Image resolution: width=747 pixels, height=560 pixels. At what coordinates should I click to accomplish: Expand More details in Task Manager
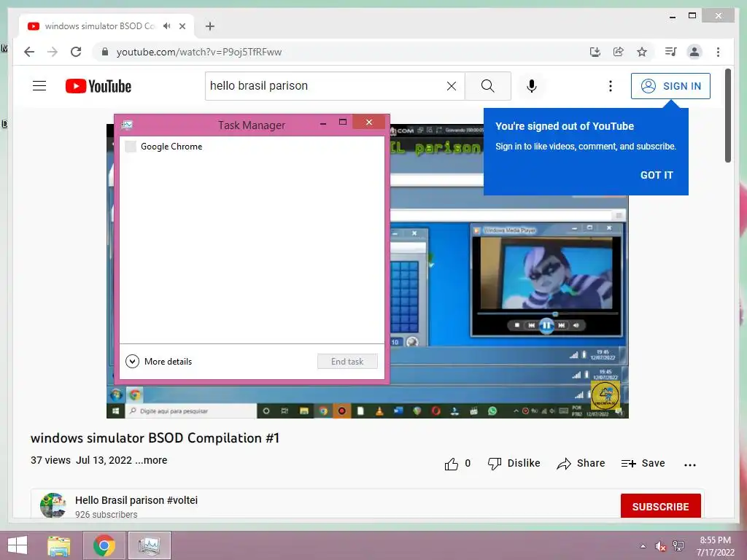(158, 362)
